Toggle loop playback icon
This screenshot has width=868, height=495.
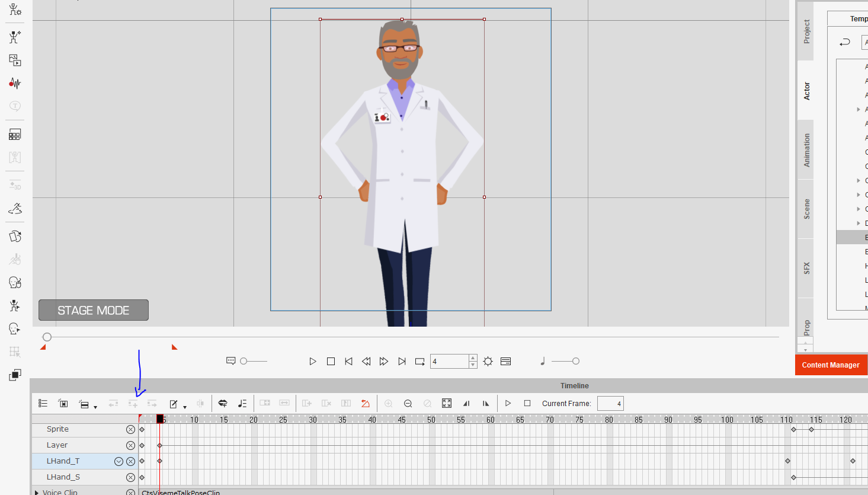[419, 361]
